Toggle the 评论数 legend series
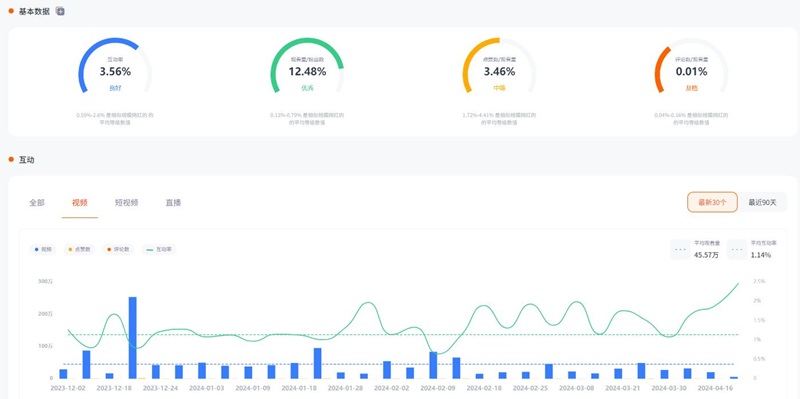This screenshot has width=800, height=399. [117, 250]
